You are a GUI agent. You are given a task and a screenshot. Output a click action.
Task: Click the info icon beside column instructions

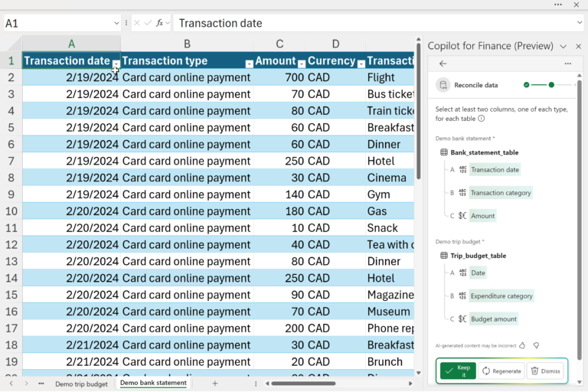coord(482,119)
